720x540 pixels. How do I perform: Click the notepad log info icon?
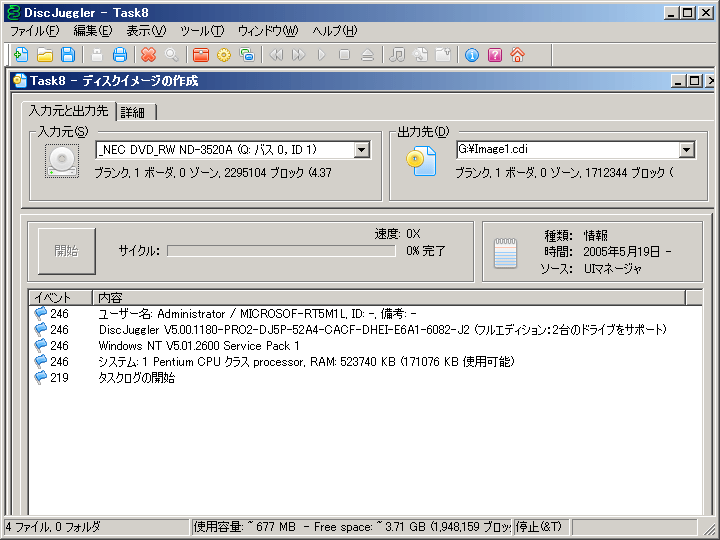[x=505, y=253]
